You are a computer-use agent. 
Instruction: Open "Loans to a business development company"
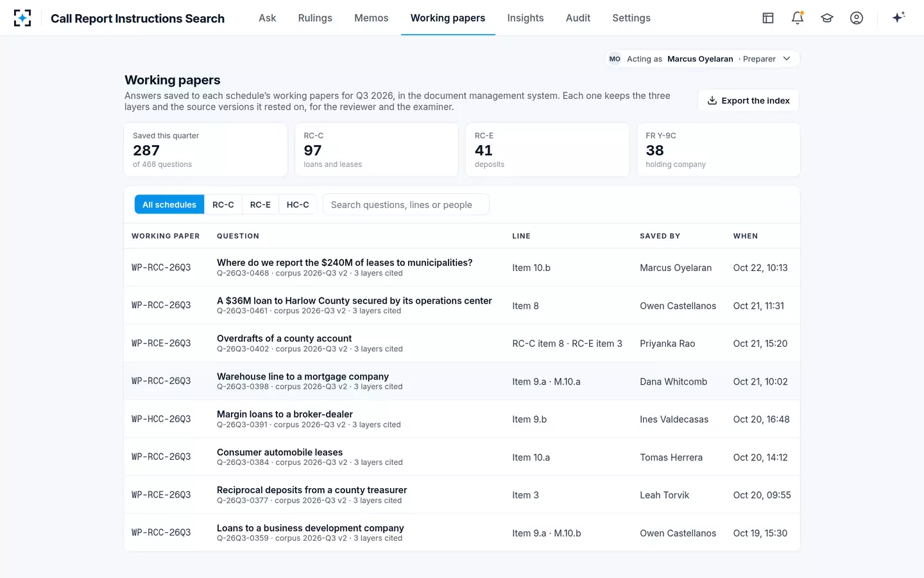311,528
